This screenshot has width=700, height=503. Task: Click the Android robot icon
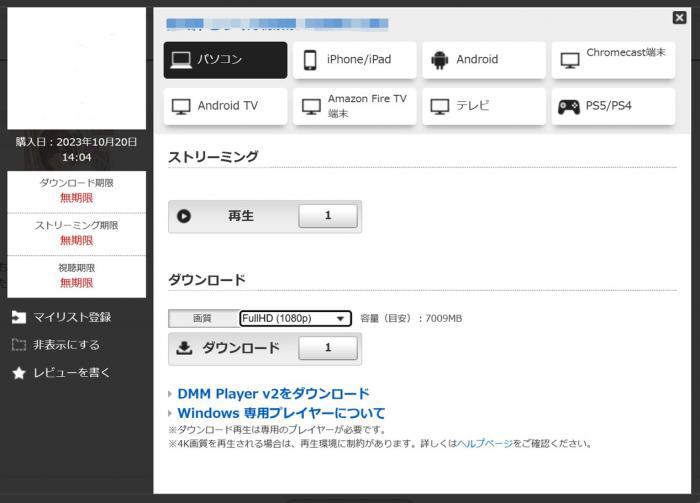(440, 60)
